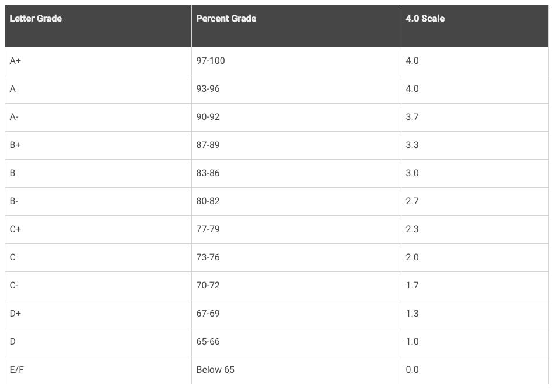Click the 1.7 scale value cell
The width and height of the screenshot is (554, 392).
[412, 286]
